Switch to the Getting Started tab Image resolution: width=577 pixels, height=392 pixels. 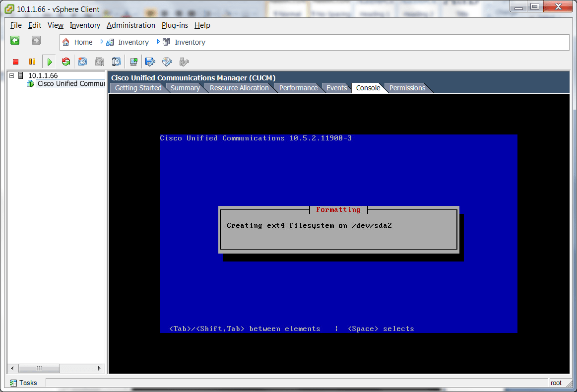tap(138, 88)
